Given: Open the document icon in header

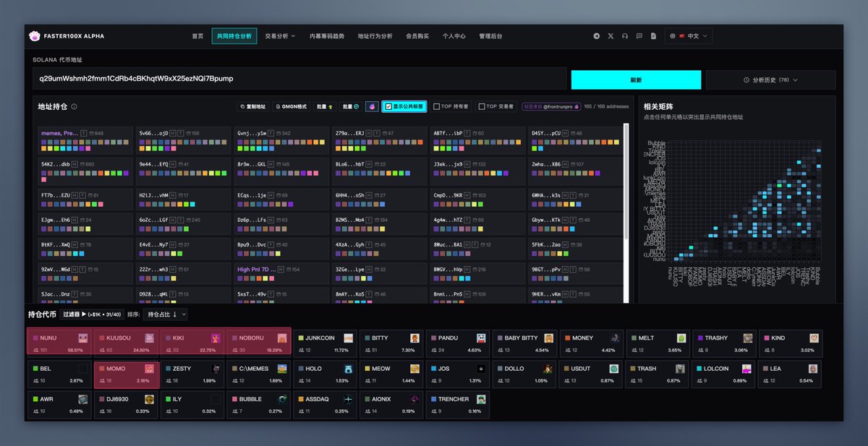Looking at the screenshot, I should pyautogui.click(x=653, y=35).
